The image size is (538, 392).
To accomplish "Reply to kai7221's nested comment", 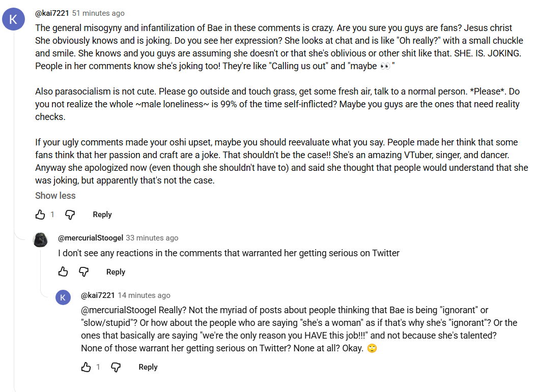I will 148,367.
